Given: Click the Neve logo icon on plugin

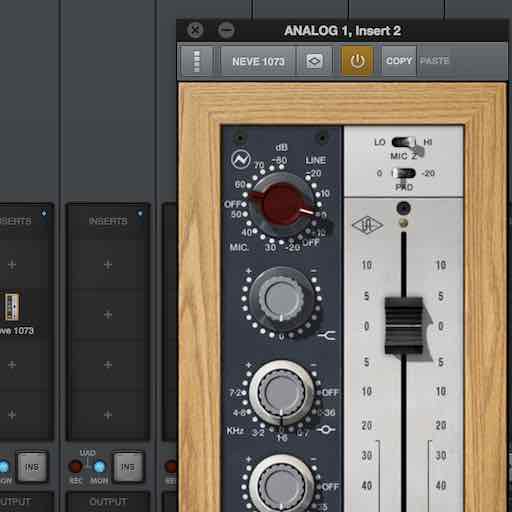Looking at the screenshot, I should [241, 159].
